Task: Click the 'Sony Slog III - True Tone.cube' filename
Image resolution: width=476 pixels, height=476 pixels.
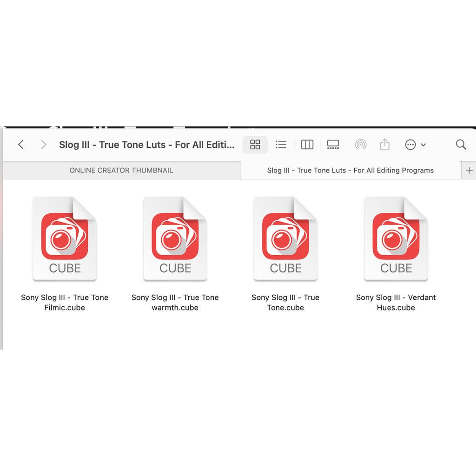Action: pyautogui.click(x=286, y=302)
